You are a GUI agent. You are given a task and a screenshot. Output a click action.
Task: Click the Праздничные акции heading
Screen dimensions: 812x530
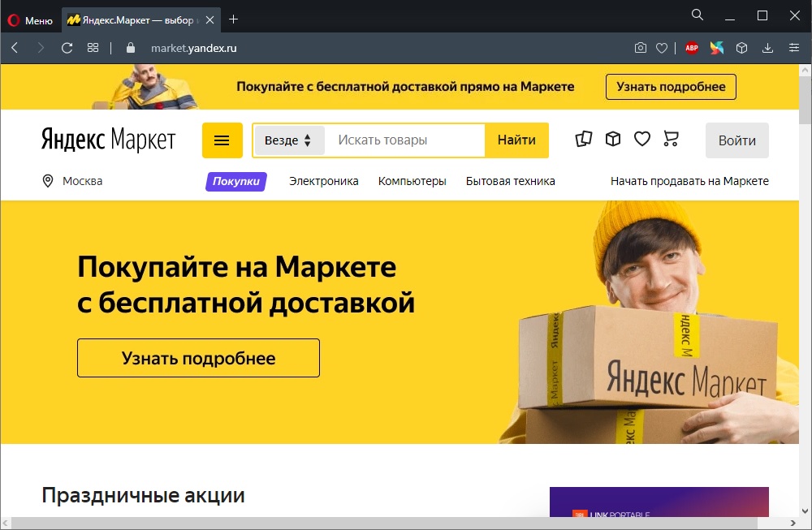tap(144, 495)
